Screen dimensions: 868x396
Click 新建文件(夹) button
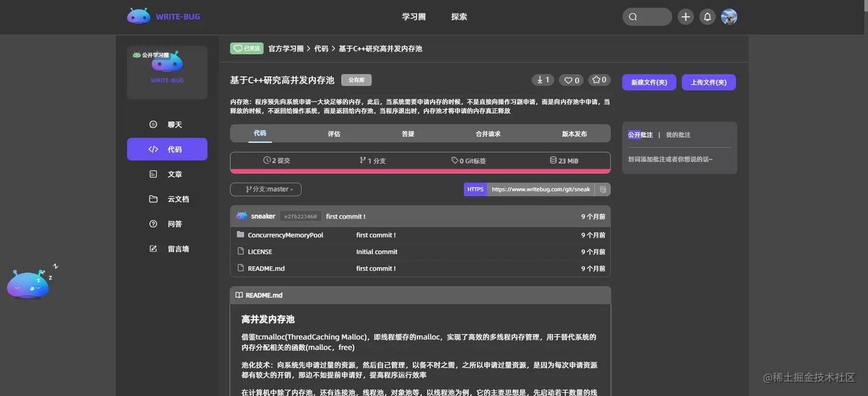point(649,82)
